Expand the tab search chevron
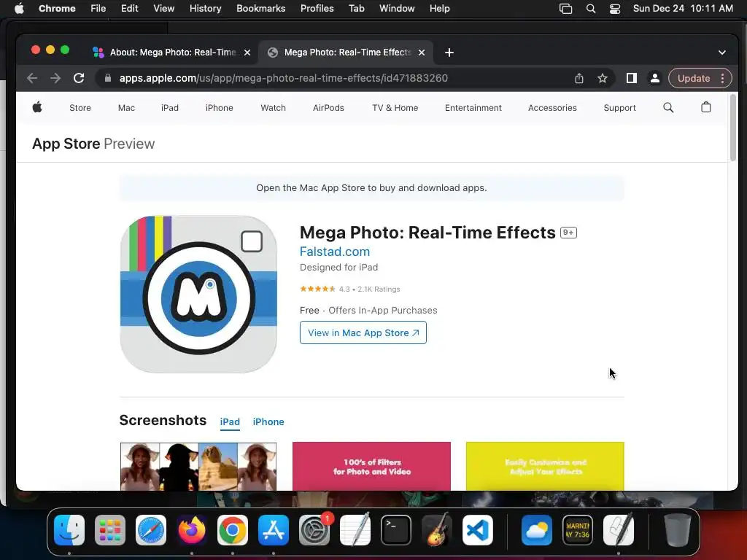Image resolution: width=747 pixels, height=560 pixels. tap(721, 52)
